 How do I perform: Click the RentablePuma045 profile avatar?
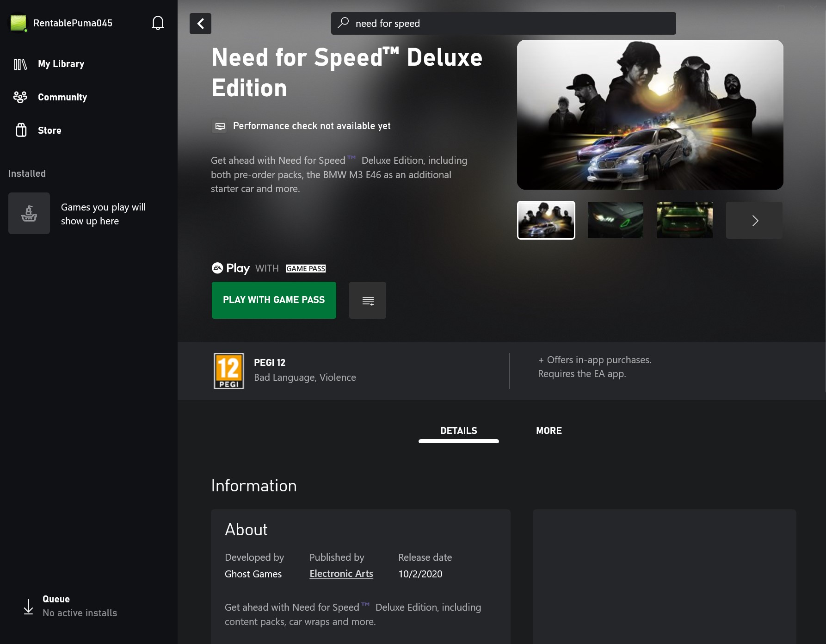(18, 23)
